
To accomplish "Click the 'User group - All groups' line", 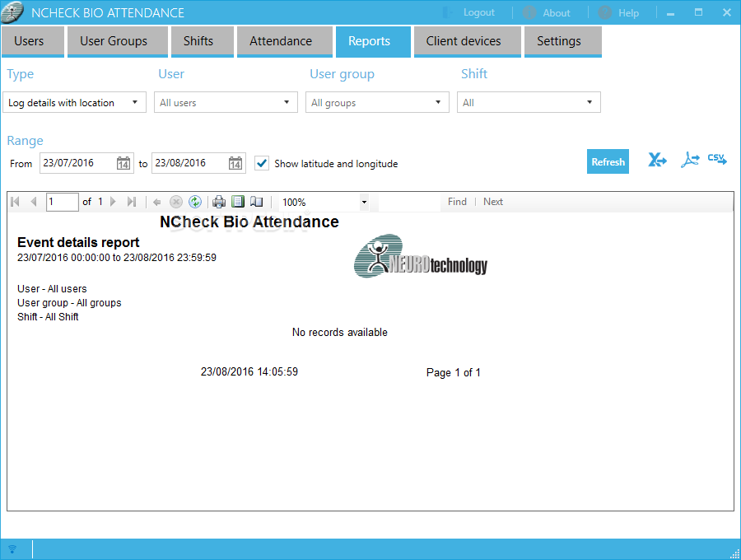I will [x=69, y=303].
